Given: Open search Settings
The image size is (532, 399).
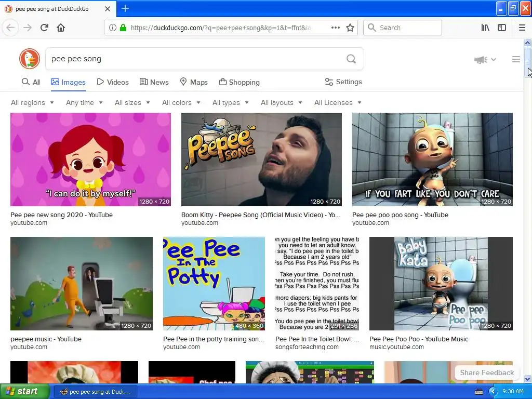Looking at the screenshot, I should point(343,82).
